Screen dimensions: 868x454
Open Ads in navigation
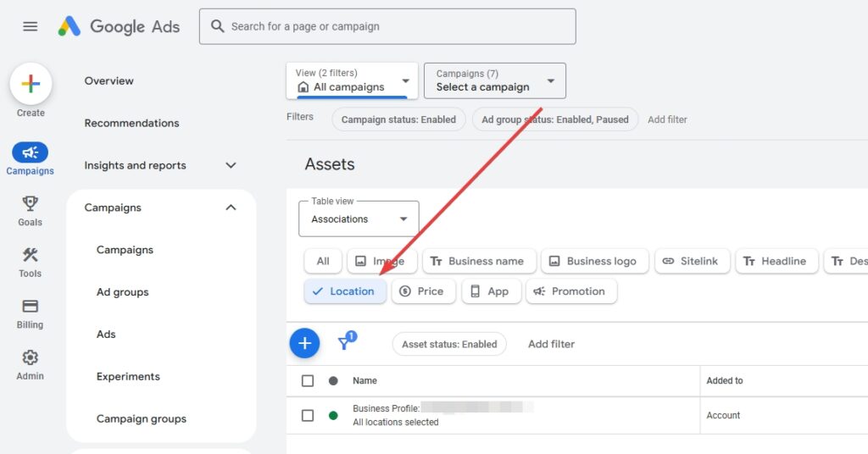click(x=106, y=334)
